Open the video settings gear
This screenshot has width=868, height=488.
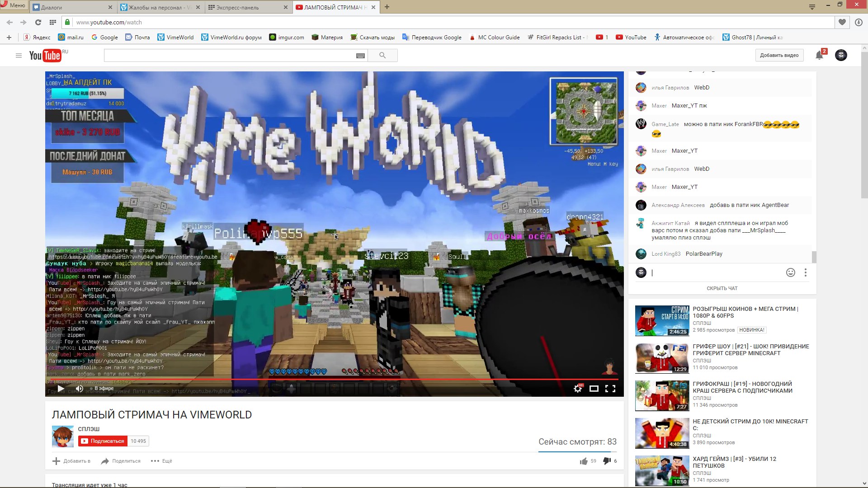tap(578, 389)
